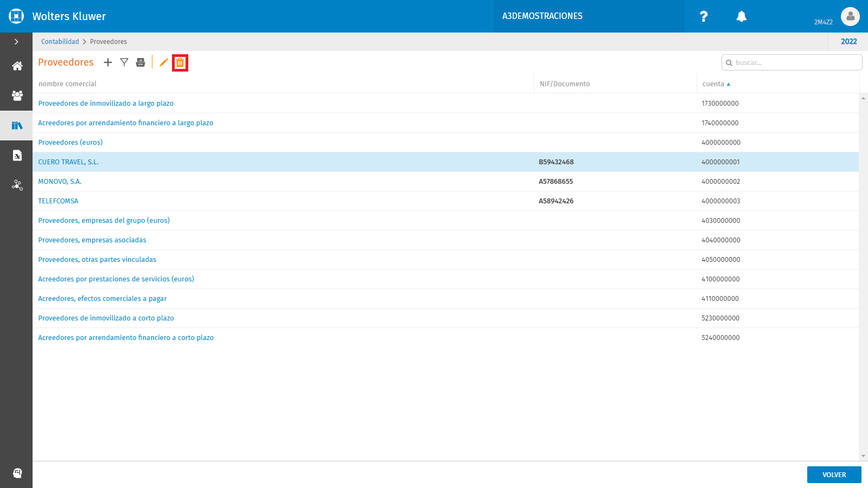Click the scrollbar down arrow
The height and width of the screenshot is (488, 868).
(x=863, y=456)
